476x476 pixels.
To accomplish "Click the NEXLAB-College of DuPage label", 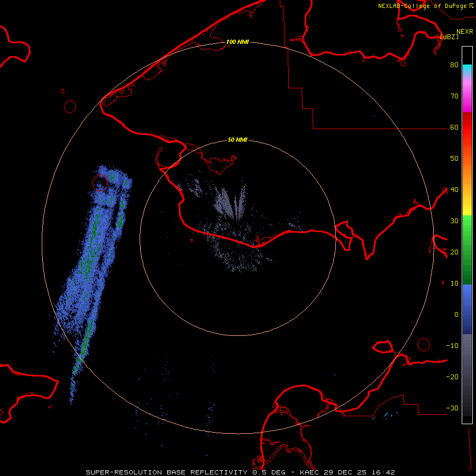I will (x=425, y=6).
